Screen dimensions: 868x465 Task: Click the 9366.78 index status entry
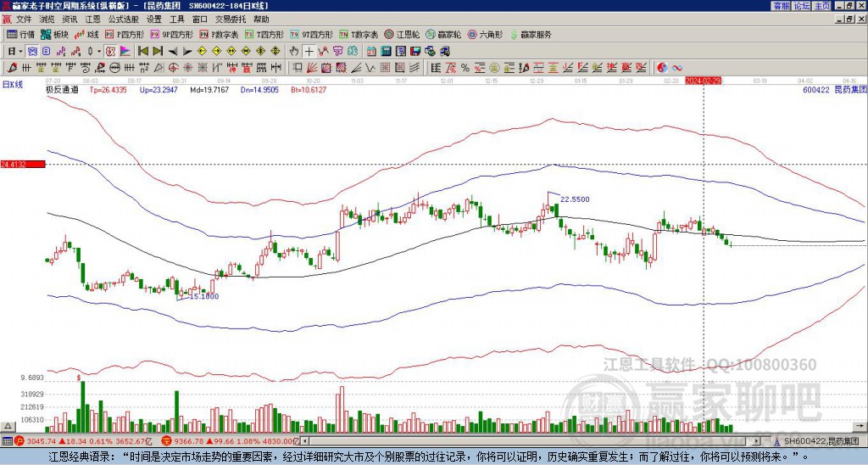[231, 441]
